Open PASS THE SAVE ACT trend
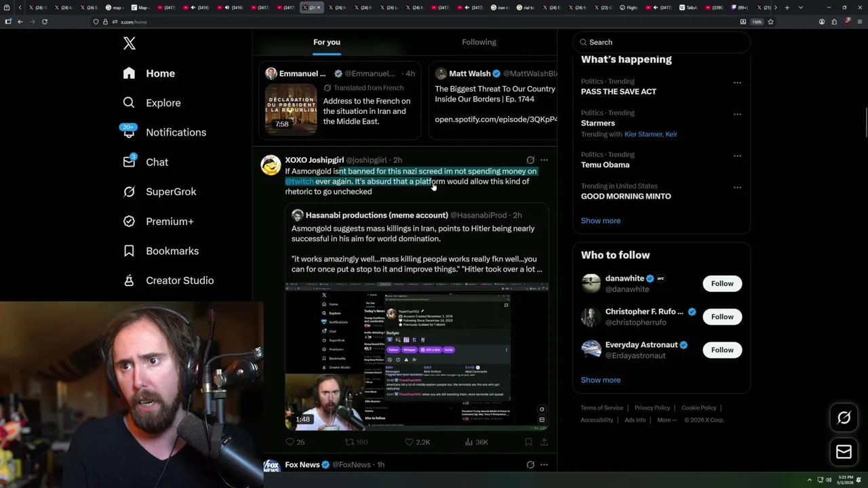Viewport: 868px width, 488px height. click(x=618, y=91)
